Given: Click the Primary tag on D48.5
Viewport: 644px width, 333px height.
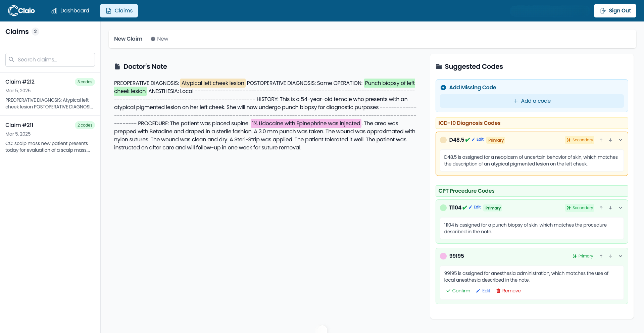Looking at the screenshot, I should point(496,140).
